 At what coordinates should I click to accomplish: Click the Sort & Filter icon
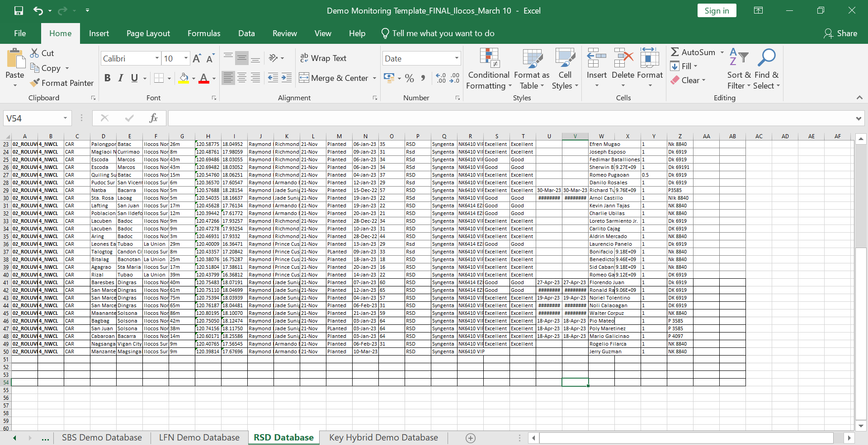click(739, 58)
